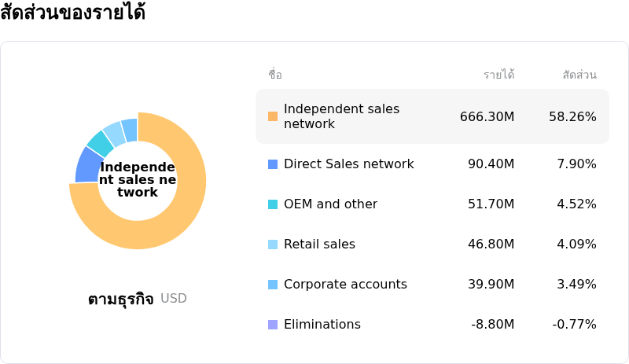Image resolution: width=629 pixels, height=364 pixels.
Task: Select the Independent sales network row label
Action: click(x=341, y=116)
